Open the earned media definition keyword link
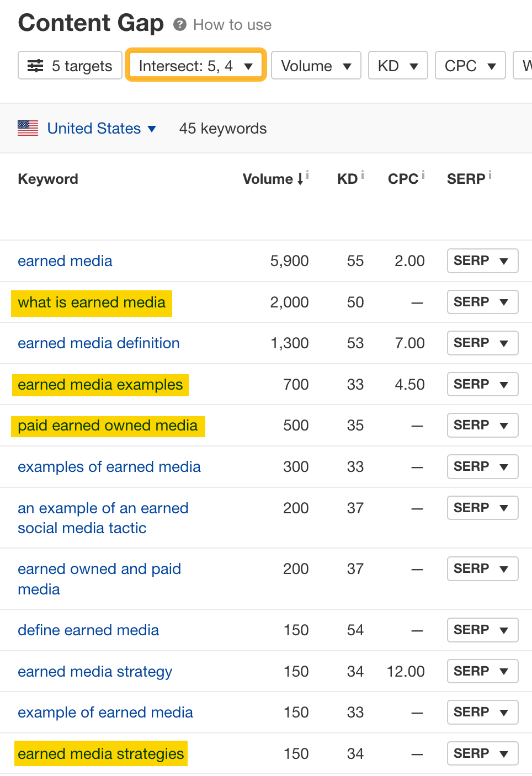The height and width of the screenshot is (776, 532). pos(98,343)
